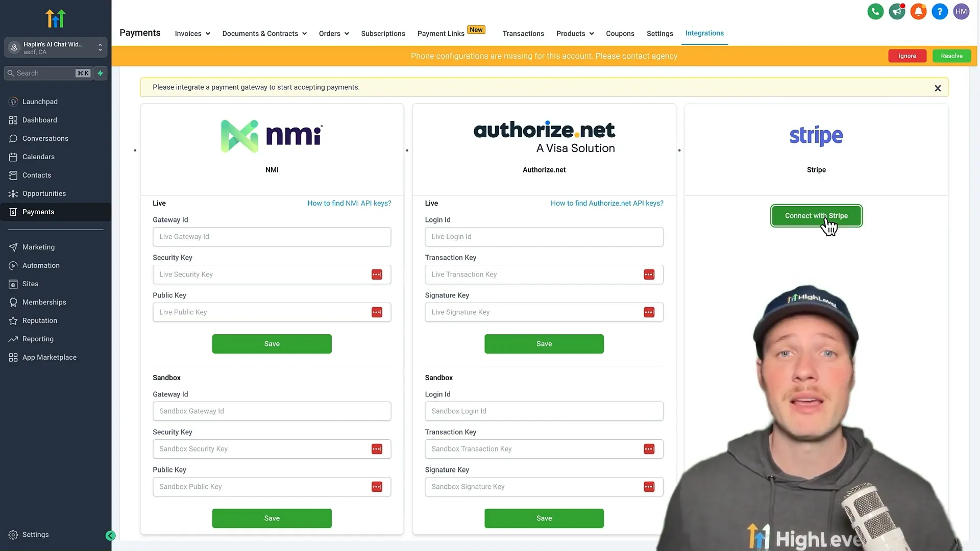Click the Live Gateway Id field
Viewport: 980px width, 551px height.
tap(272, 237)
